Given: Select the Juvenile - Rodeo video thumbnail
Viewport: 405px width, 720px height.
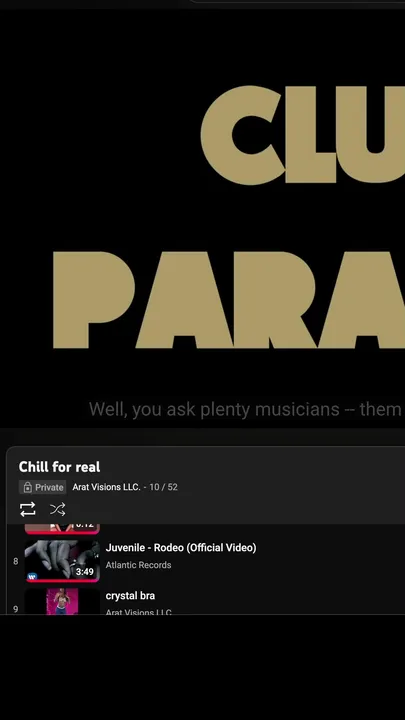Looking at the screenshot, I should [x=62, y=561].
